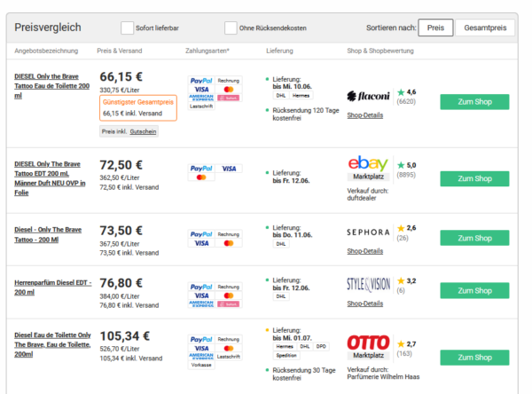Click PayPal icon in ebay row
This screenshot has width=532, height=394.
(x=201, y=169)
